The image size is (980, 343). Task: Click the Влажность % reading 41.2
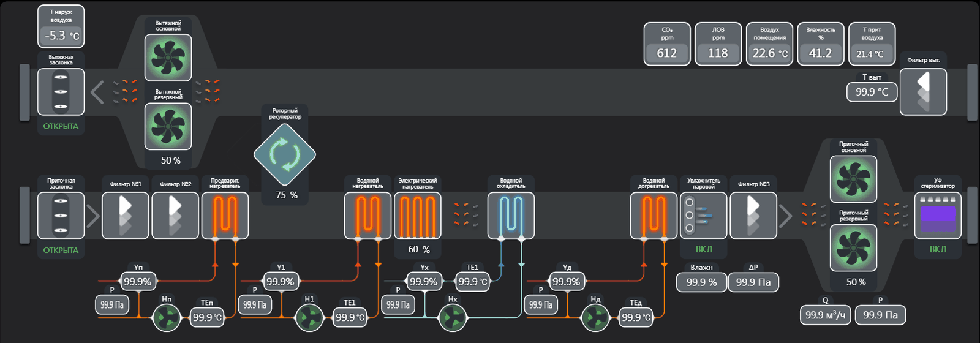tap(821, 53)
